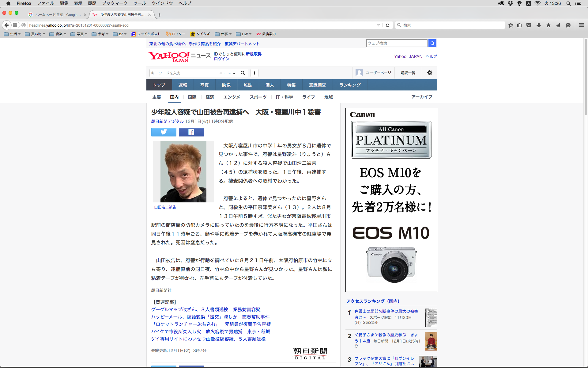The width and height of the screenshot is (588, 368).
Task: Click the ログイン link
Action: (221, 59)
